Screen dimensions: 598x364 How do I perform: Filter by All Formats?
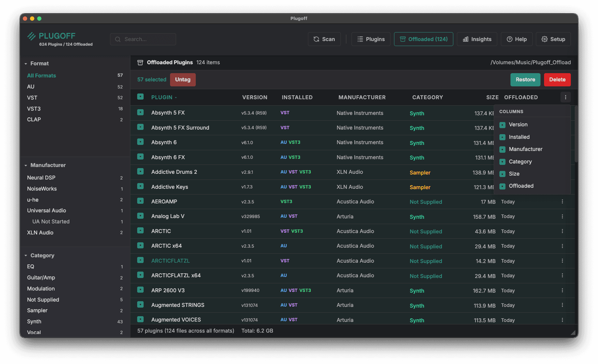[75, 76]
